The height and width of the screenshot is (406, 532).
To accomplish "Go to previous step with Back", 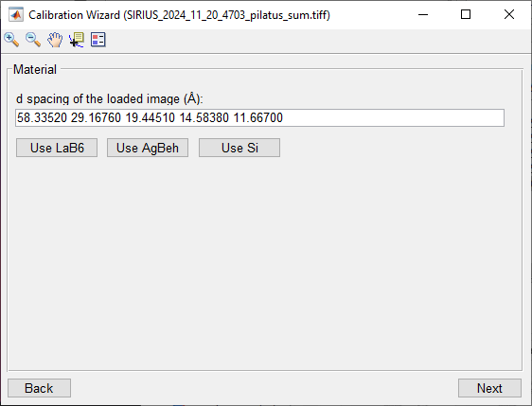I will (x=40, y=388).
